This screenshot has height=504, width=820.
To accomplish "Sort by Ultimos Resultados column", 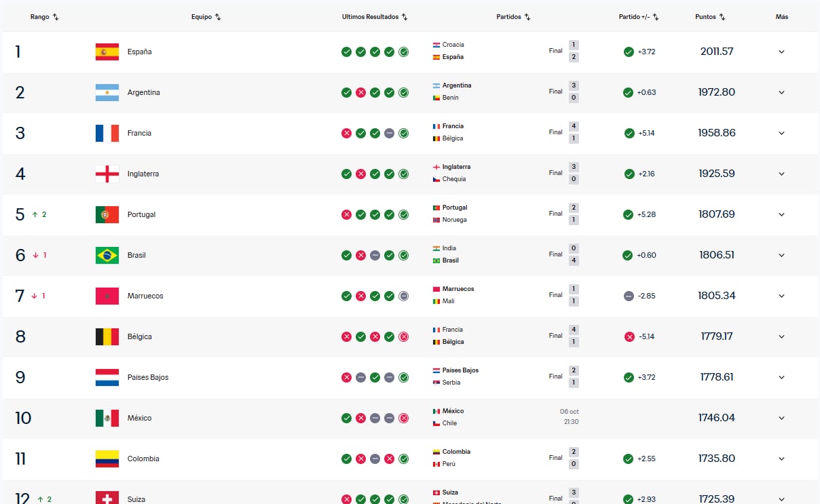I will coord(375,17).
